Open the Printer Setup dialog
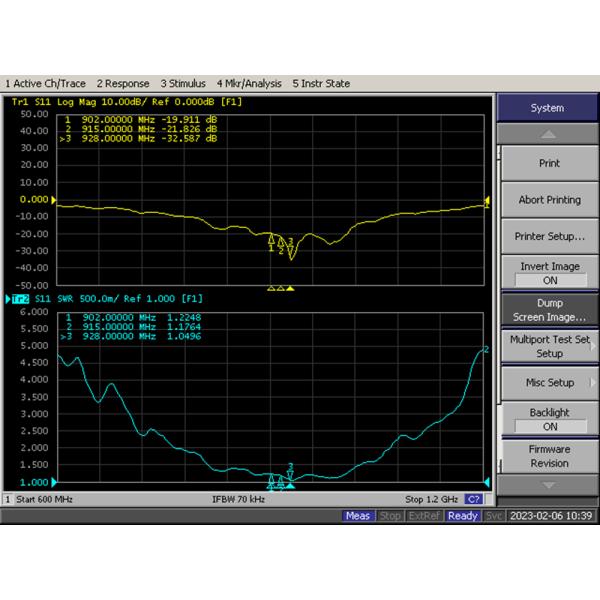This screenshot has height=600, width=600. click(x=547, y=237)
